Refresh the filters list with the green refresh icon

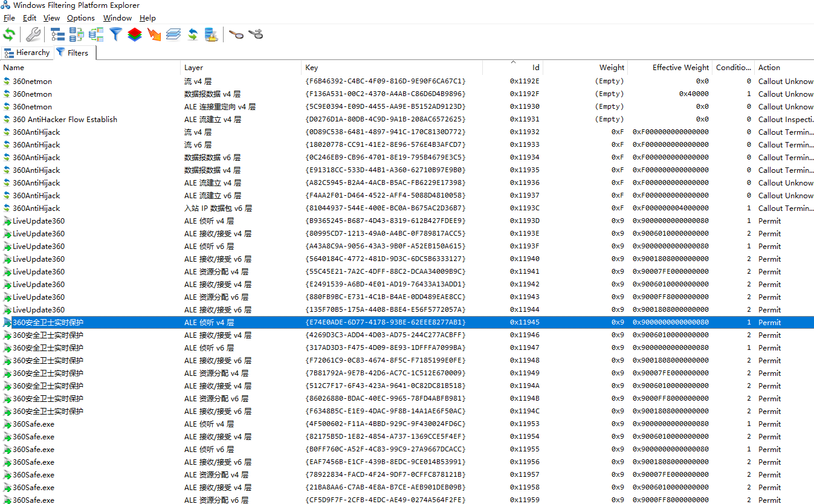(x=9, y=34)
